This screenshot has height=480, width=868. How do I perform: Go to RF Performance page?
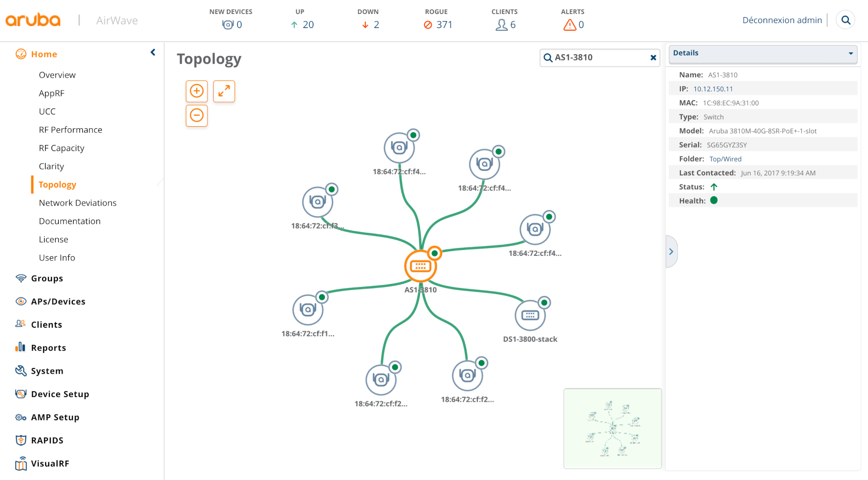[71, 130]
